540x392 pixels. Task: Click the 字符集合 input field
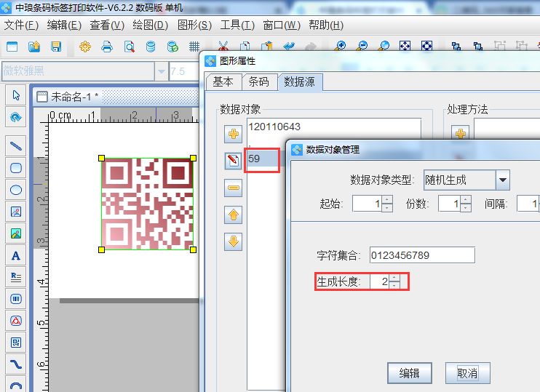tap(422, 255)
